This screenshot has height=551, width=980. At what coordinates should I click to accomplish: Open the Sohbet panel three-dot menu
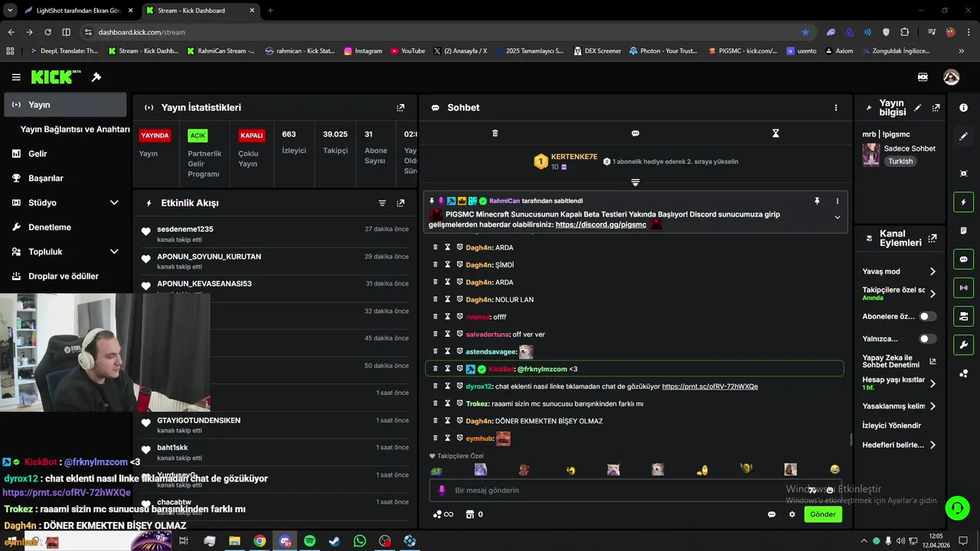tap(836, 108)
